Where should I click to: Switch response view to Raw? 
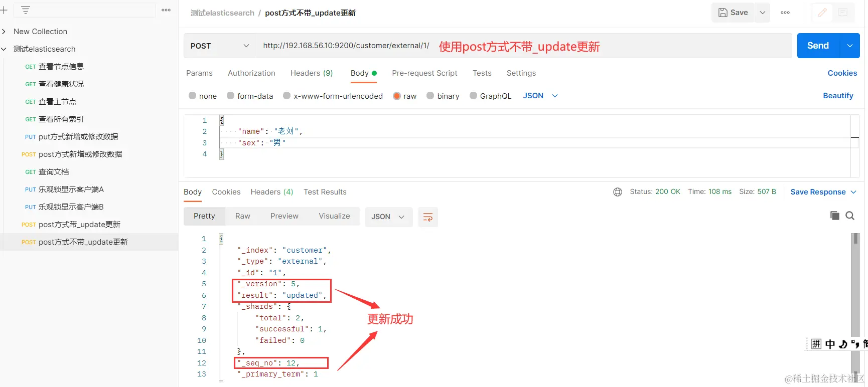[243, 216]
